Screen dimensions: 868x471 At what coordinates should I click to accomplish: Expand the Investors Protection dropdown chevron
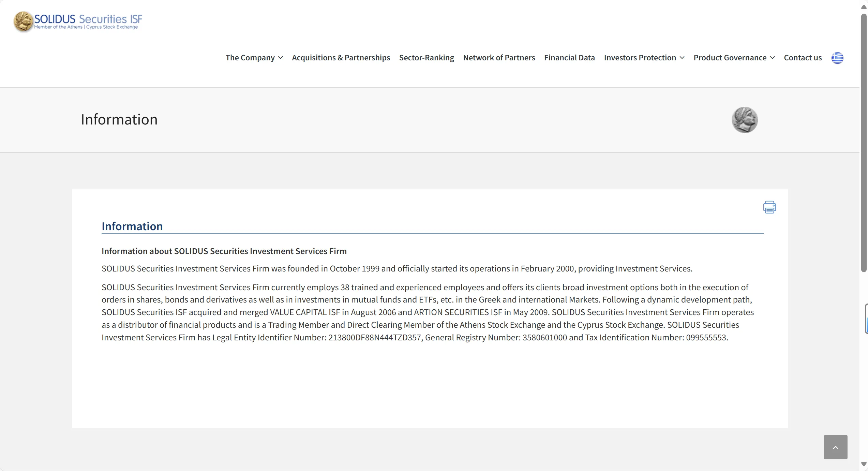682,58
